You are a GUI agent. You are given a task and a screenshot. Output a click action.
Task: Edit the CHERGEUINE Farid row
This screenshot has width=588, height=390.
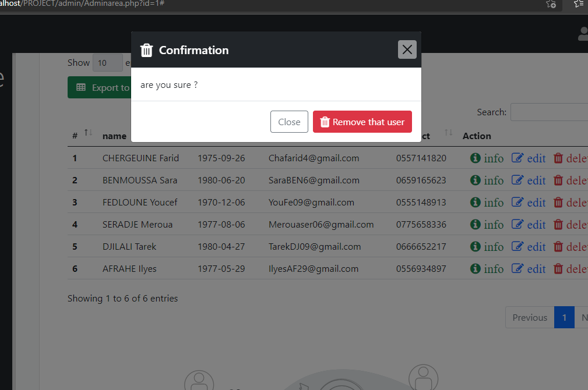pyautogui.click(x=529, y=158)
